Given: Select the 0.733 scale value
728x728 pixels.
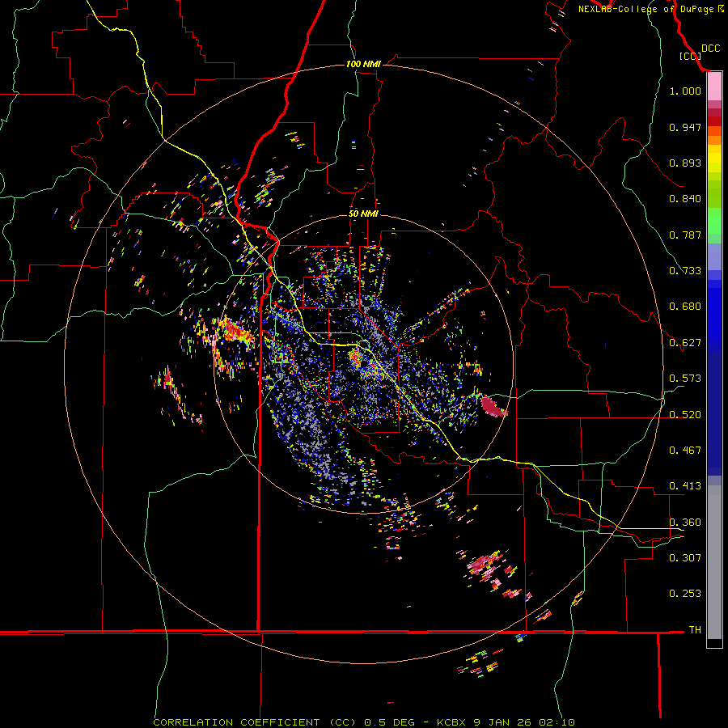Looking at the screenshot, I should [x=685, y=271].
